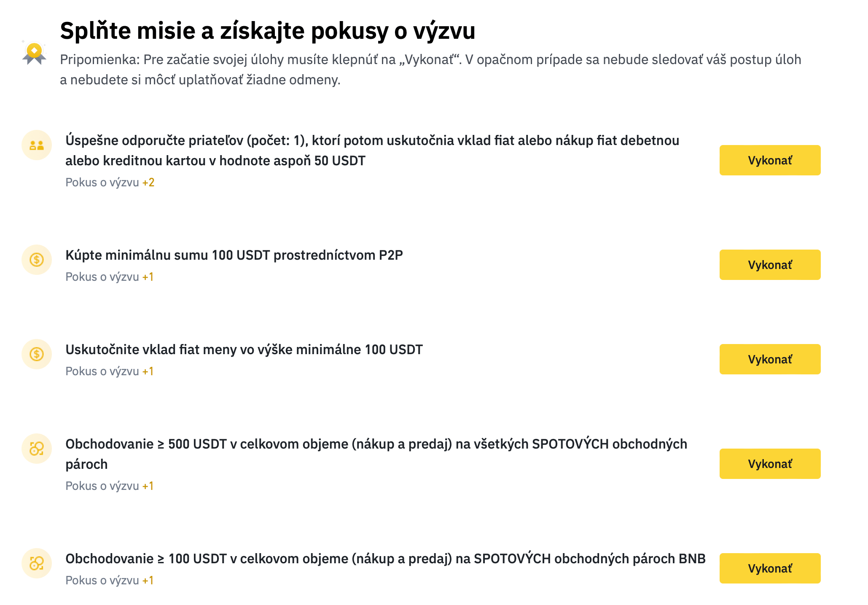Start the fiat deposit mission with Vykonať
The width and height of the screenshot is (868, 605).
tap(769, 359)
